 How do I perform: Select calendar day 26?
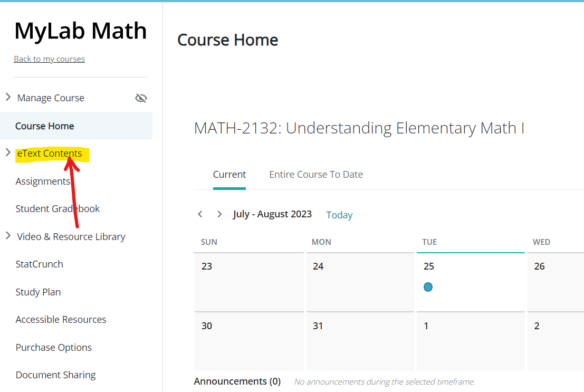pyautogui.click(x=556, y=282)
